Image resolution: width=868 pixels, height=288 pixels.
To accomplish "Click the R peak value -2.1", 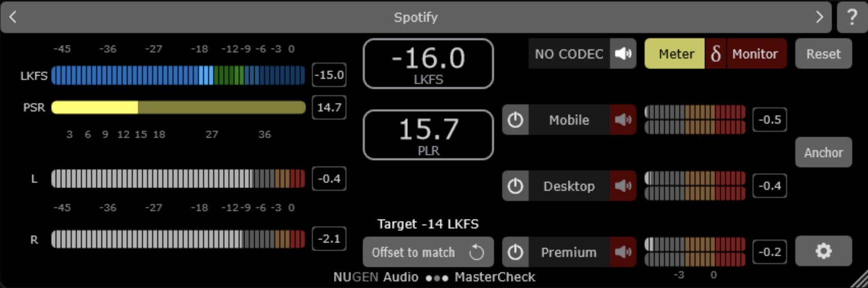I will [329, 239].
